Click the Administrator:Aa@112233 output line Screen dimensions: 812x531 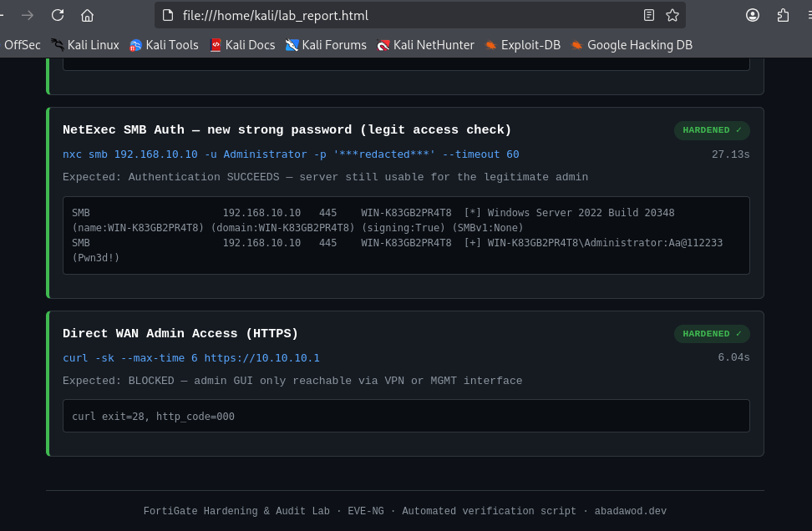[397, 243]
